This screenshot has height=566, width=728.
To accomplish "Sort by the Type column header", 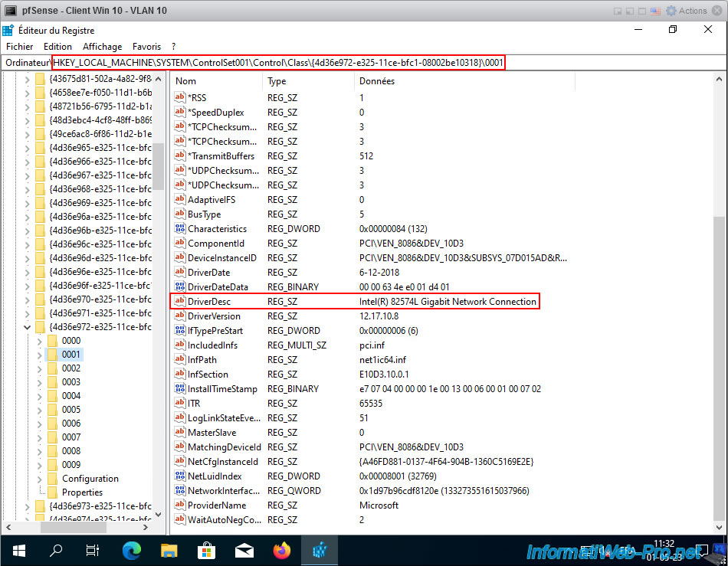I will click(308, 80).
